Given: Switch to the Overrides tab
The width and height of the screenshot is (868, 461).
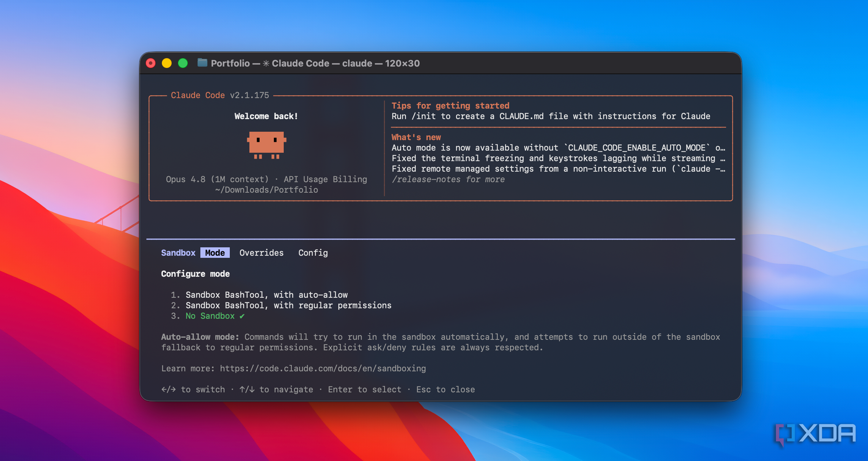Looking at the screenshot, I should tap(261, 253).
